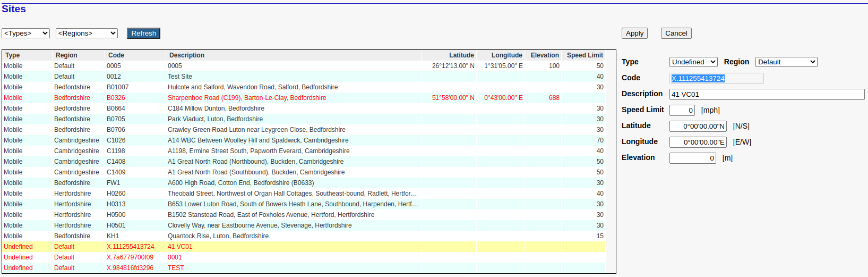
Task: Click the Speed Limit input box
Action: click(x=682, y=111)
